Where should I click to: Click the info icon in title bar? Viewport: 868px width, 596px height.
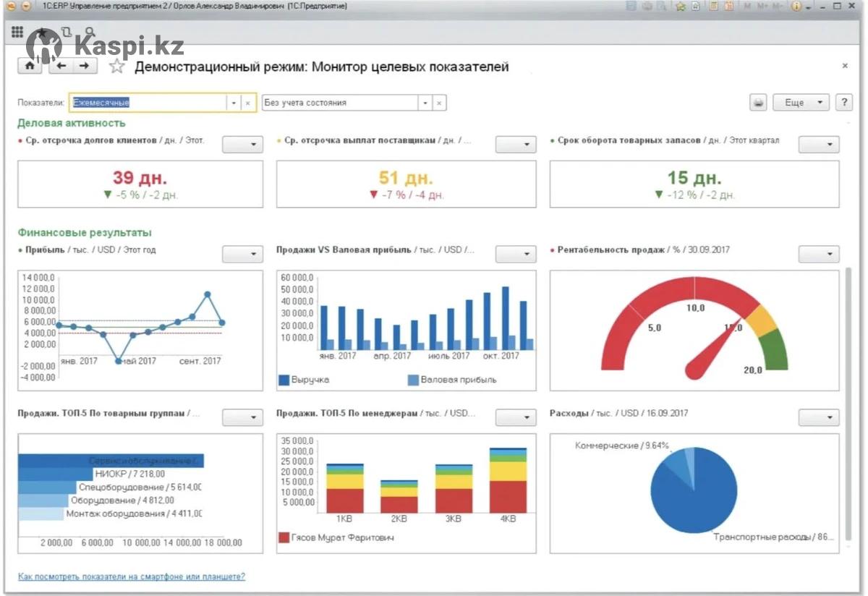796,7
